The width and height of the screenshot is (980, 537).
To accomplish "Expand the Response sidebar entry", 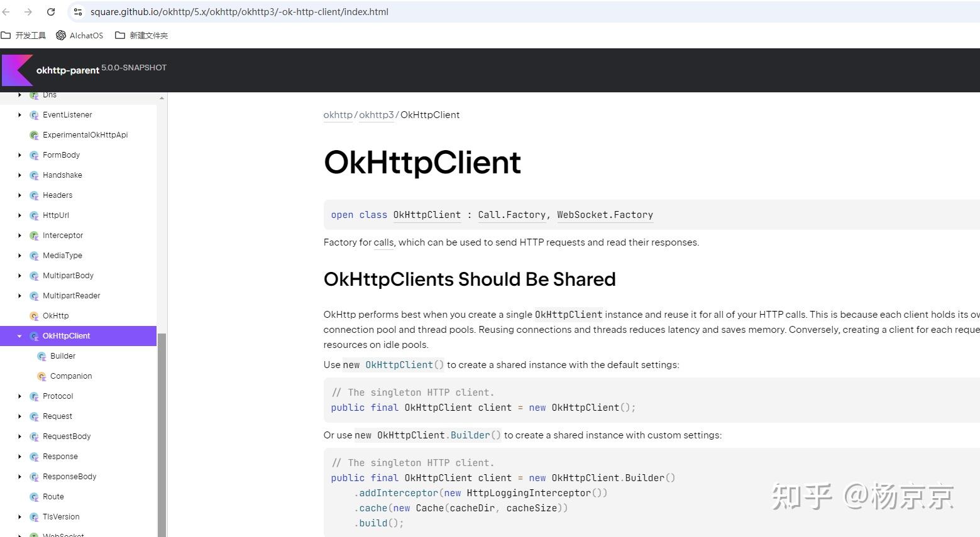I will pos(19,456).
